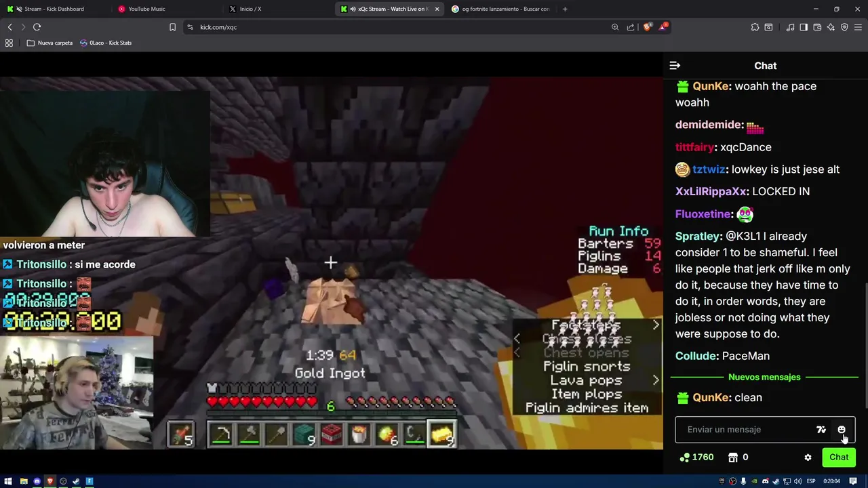Viewport: 868px width, 488px height.
Task: Open the apps grid icon in bookmarks bar
Action: coord(9,43)
